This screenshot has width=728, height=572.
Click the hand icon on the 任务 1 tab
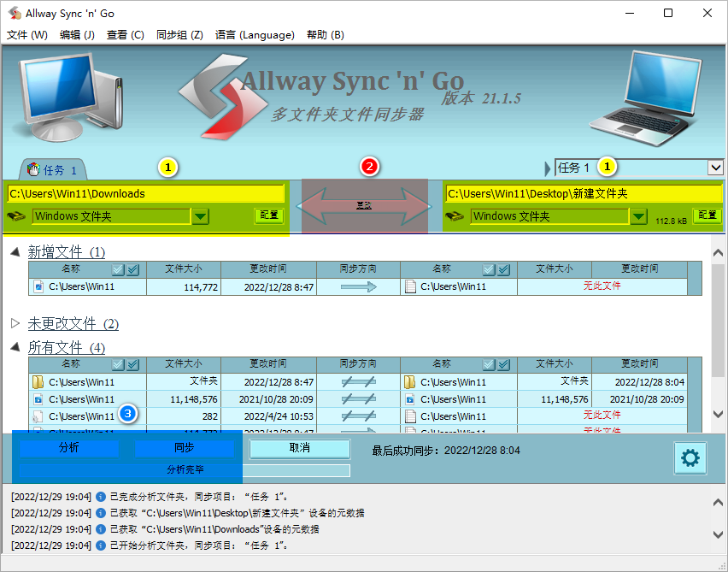(x=33, y=170)
